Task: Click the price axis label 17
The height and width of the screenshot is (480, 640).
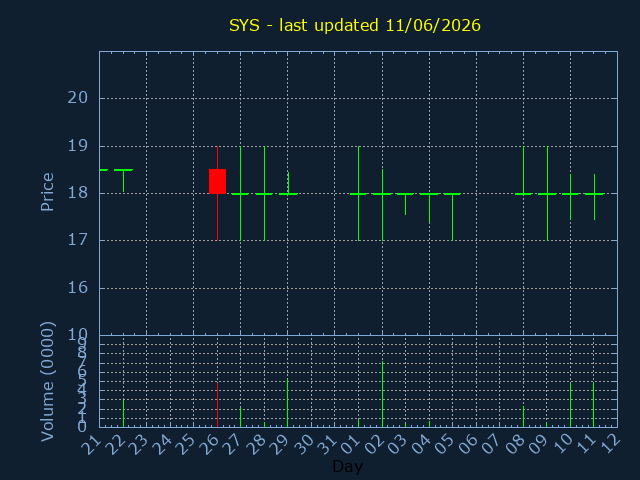Action: coord(78,240)
